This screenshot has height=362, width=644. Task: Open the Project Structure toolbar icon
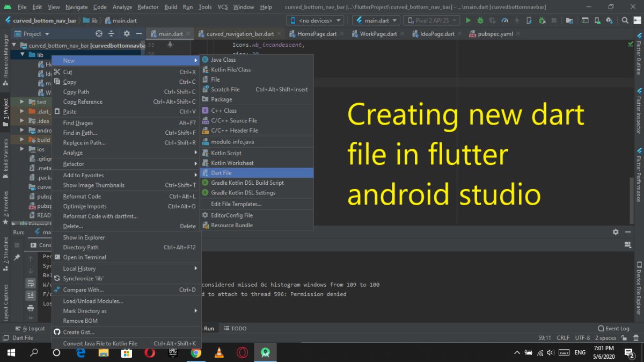(569, 20)
